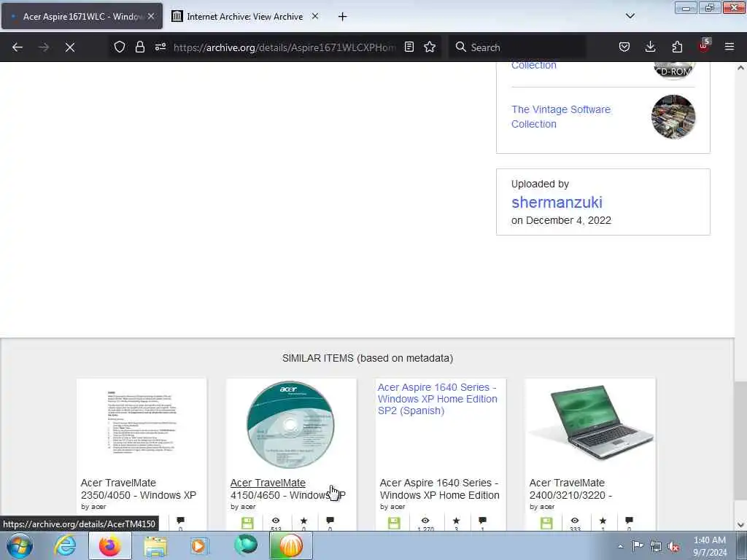
Task: Bookmark this page with the star icon
Action: click(x=430, y=47)
